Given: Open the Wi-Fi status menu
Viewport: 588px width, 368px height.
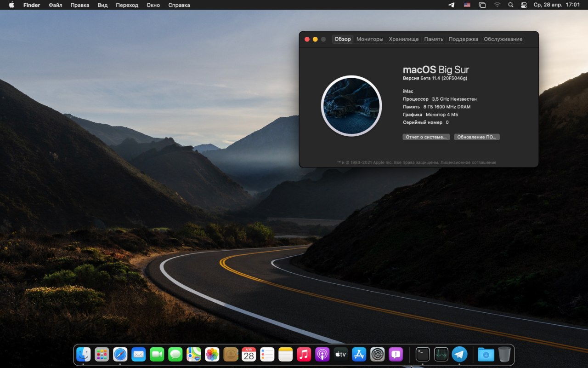Looking at the screenshot, I should click(497, 5).
